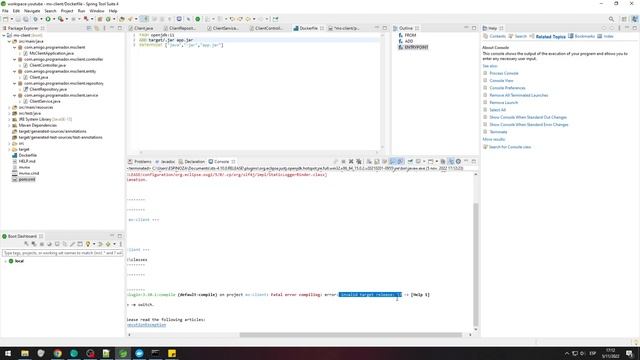Collapse the mo-client project node

point(4,35)
